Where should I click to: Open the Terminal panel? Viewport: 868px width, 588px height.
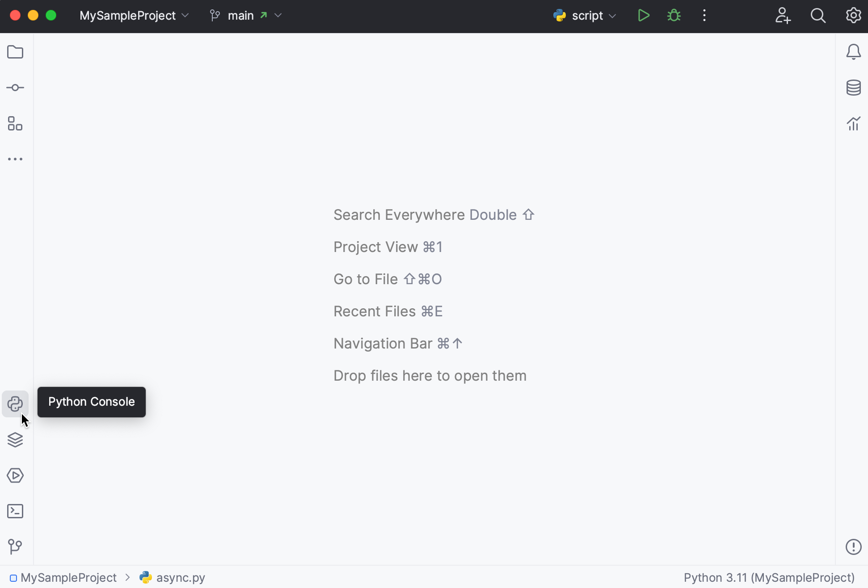point(15,511)
